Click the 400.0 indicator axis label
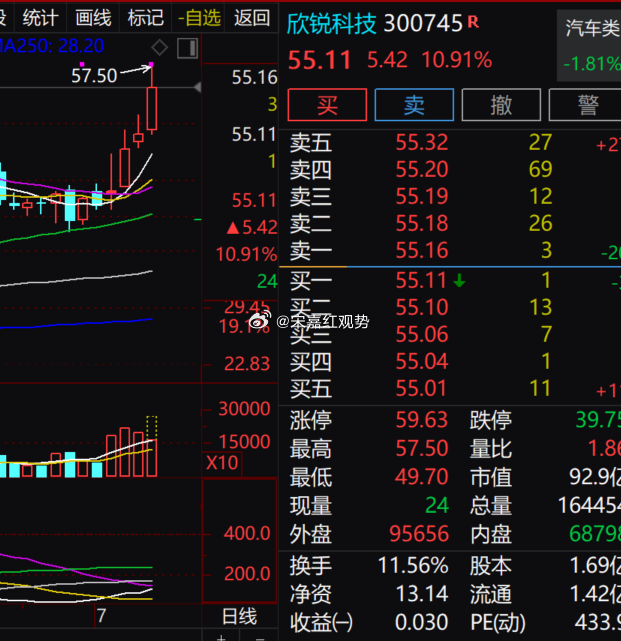The width and height of the screenshot is (621, 641). pyautogui.click(x=247, y=533)
